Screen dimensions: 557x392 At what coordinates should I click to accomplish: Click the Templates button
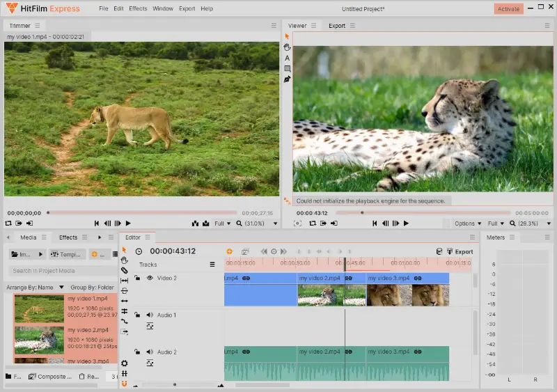67,254
